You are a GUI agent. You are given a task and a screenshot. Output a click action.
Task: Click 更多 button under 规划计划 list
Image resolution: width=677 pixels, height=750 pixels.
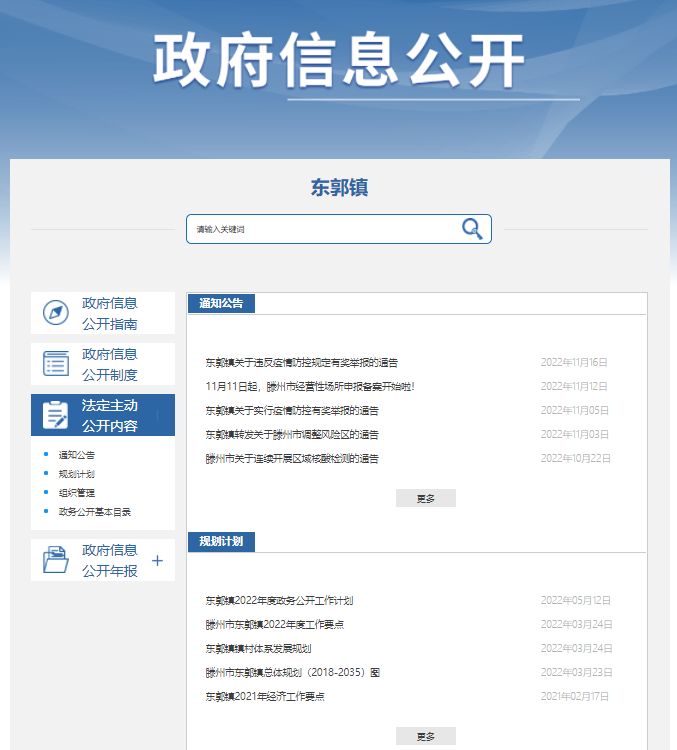pos(425,736)
